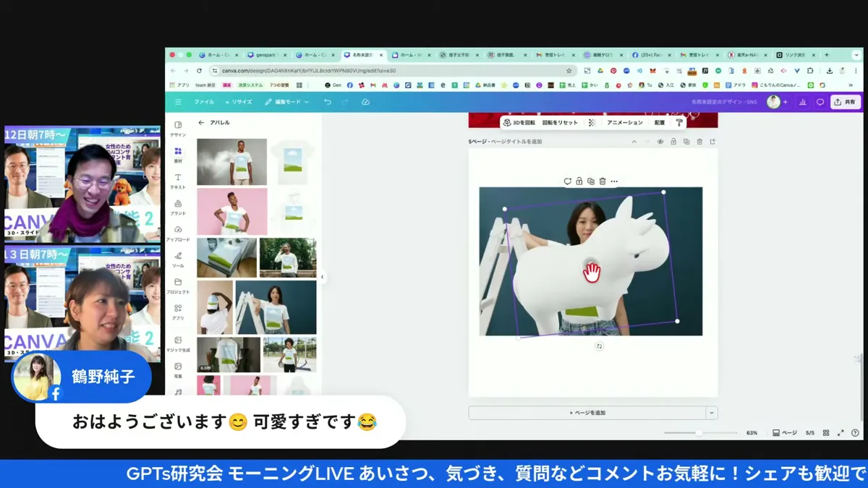Click the 共有 share button
The height and width of the screenshot is (488, 868).
coord(846,102)
